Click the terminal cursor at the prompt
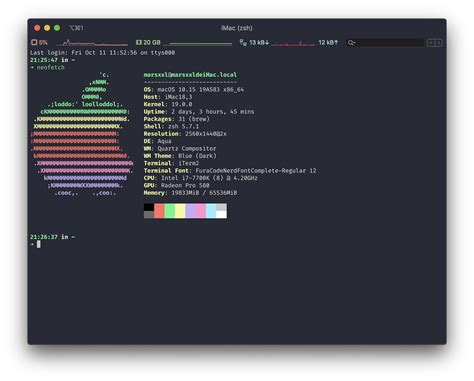 [39, 244]
